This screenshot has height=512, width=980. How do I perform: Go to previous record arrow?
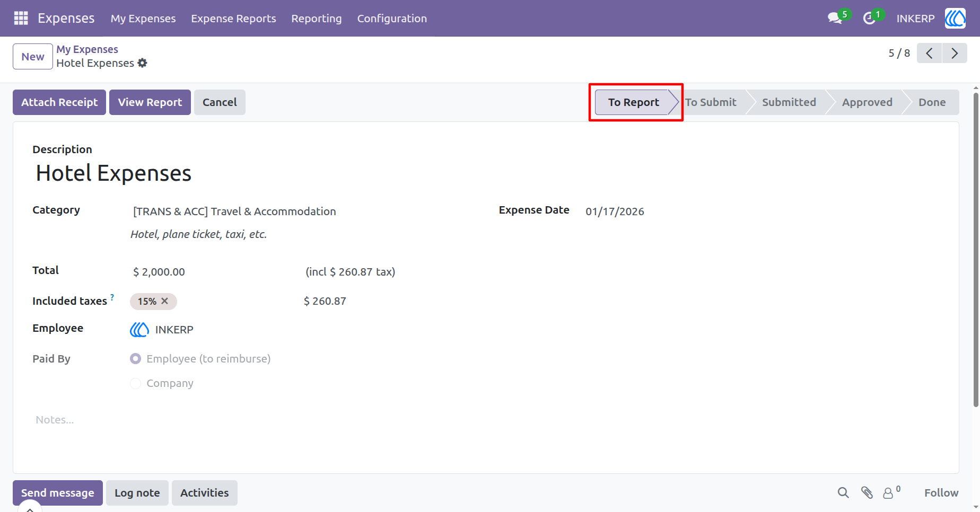click(929, 53)
